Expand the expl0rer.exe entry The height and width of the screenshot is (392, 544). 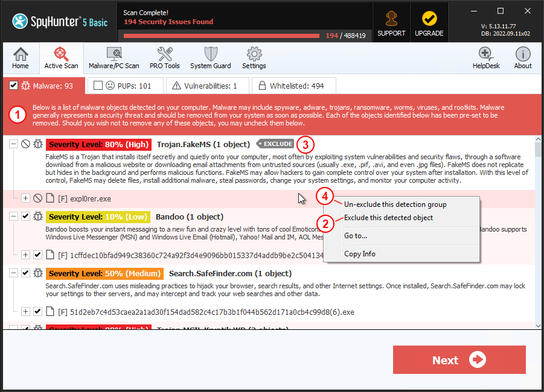[x=25, y=197]
